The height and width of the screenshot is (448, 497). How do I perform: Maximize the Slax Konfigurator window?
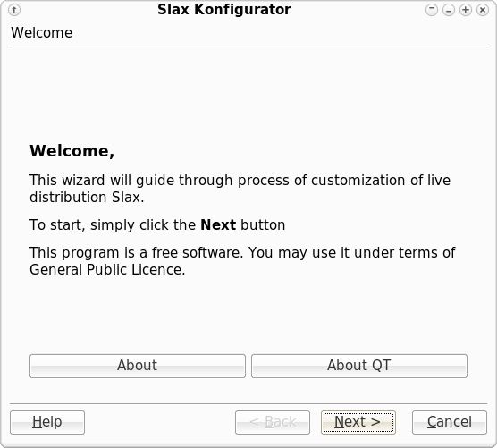coord(466,10)
